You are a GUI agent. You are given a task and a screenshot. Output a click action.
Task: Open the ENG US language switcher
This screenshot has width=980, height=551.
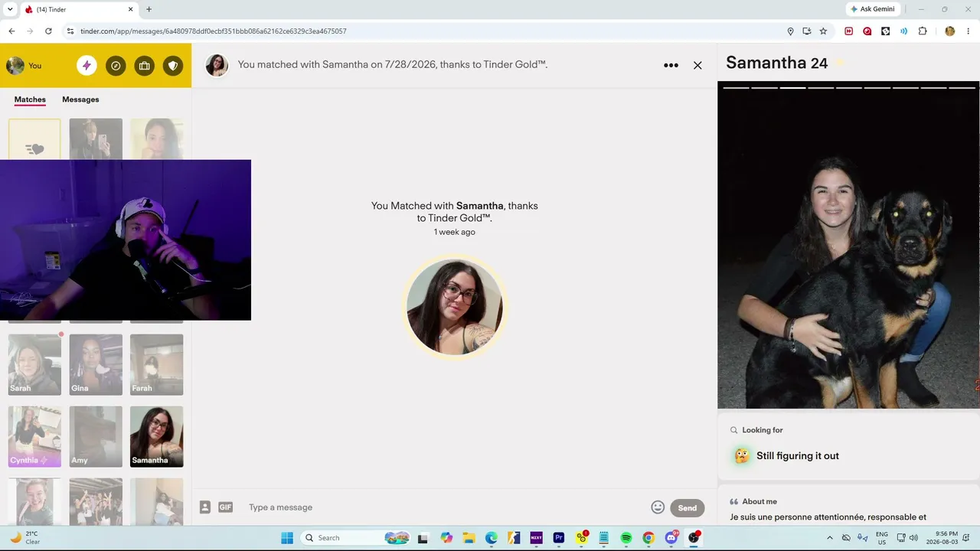tap(881, 538)
